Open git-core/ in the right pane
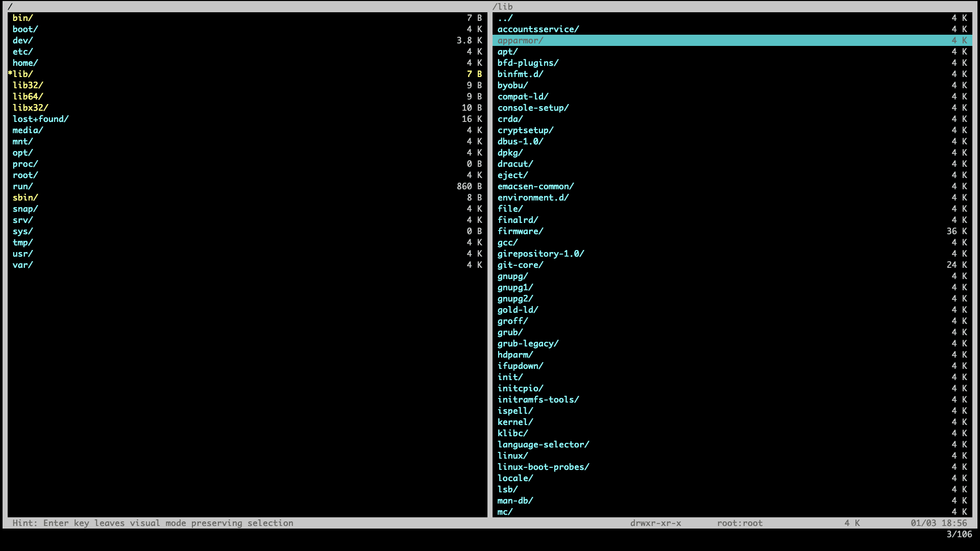Screen dimensions: 980x551 (x=520, y=265)
